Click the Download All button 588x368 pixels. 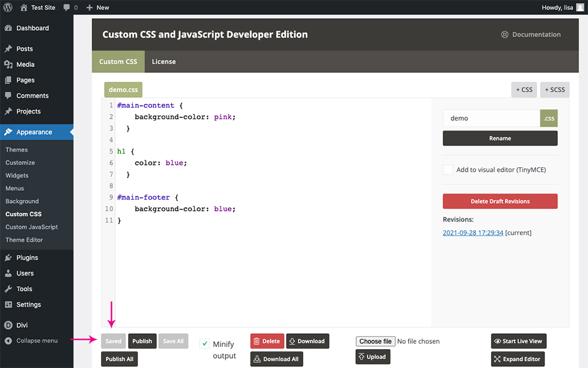point(276,359)
